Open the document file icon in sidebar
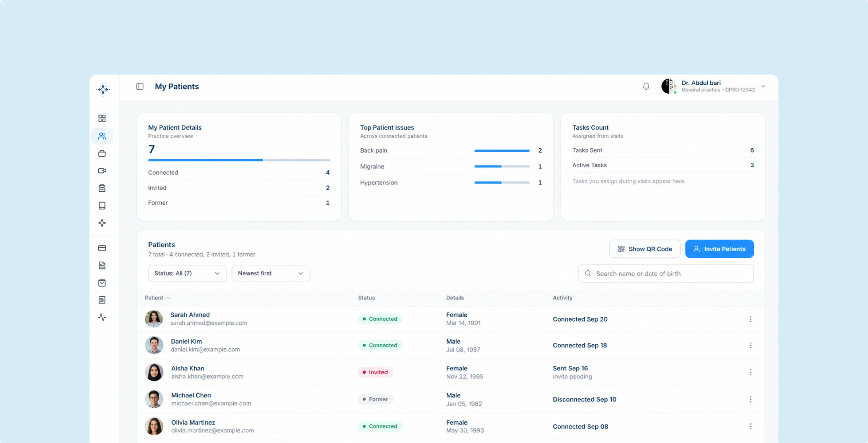The height and width of the screenshot is (443, 868). [102, 265]
